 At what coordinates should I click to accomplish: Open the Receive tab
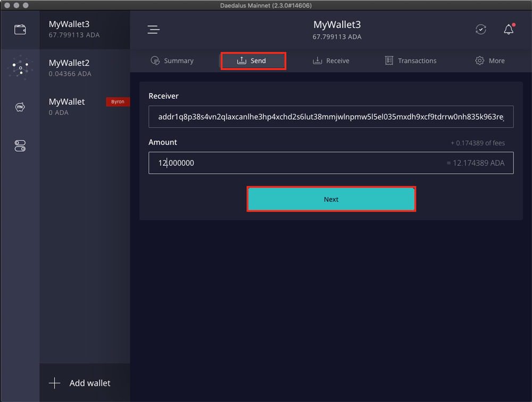(x=331, y=61)
